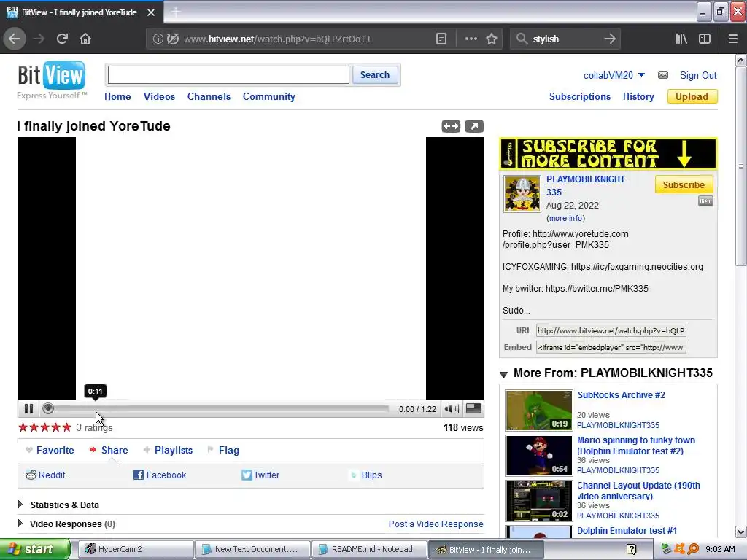The width and height of the screenshot is (747, 560).
Task: Open a new browser tab
Action: point(176,12)
